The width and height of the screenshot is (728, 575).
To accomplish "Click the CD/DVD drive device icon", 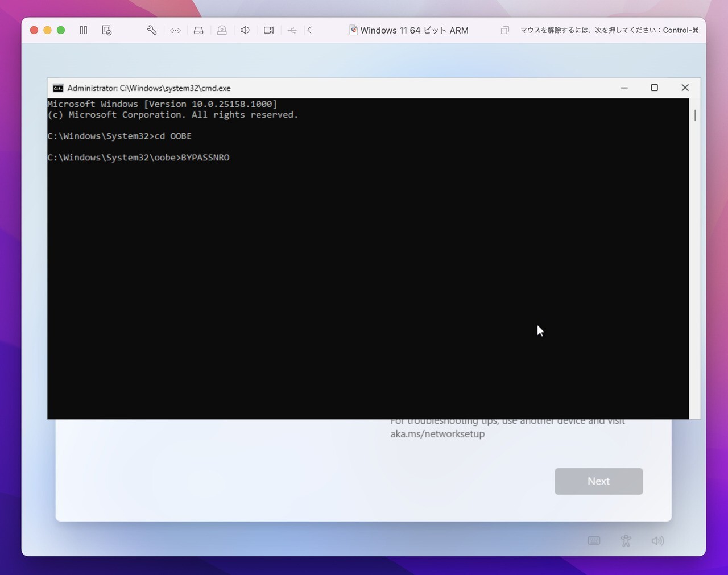I will [x=222, y=30].
